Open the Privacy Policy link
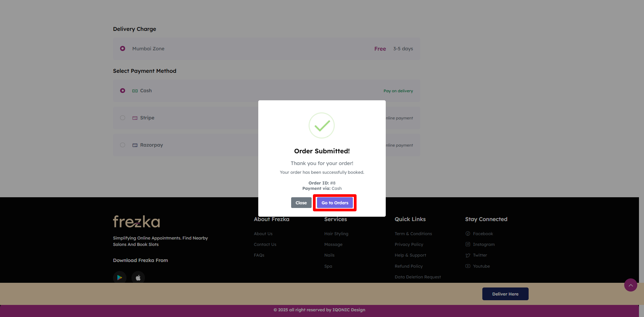 pyautogui.click(x=409, y=245)
